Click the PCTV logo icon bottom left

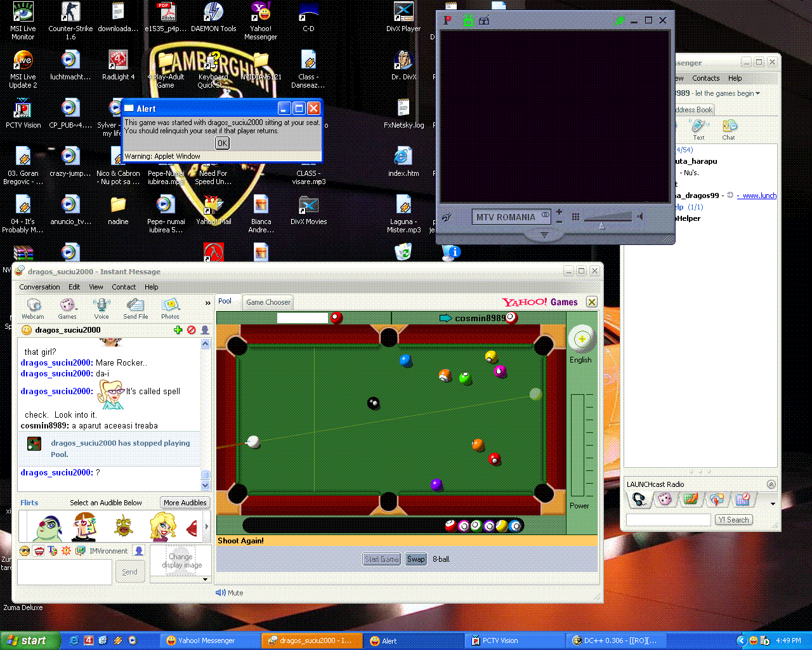(x=447, y=217)
